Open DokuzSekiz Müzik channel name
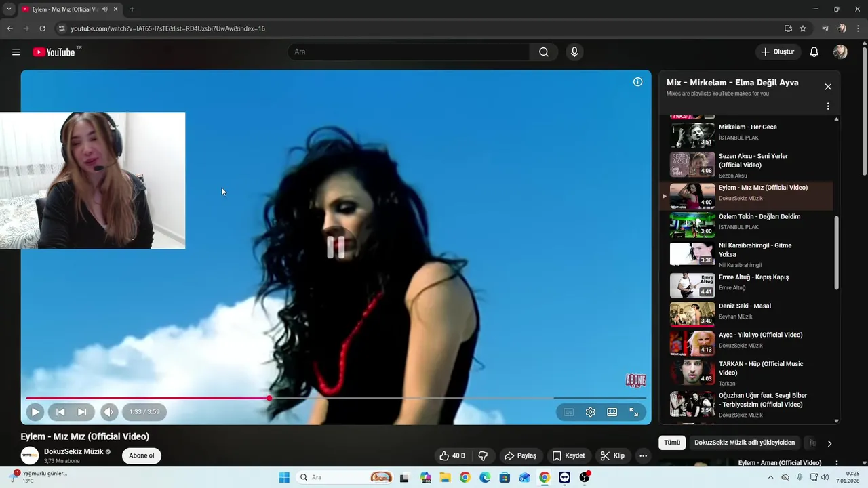This screenshot has height=488, width=868. [74, 451]
